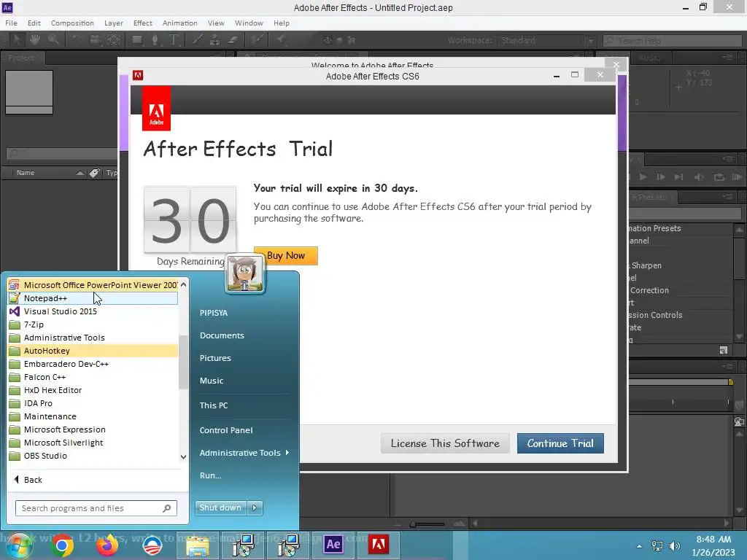Image resolution: width=747 pixels, height=560 pixels.
Task: Jump to last frame in Preview panel
Action: 679,177
